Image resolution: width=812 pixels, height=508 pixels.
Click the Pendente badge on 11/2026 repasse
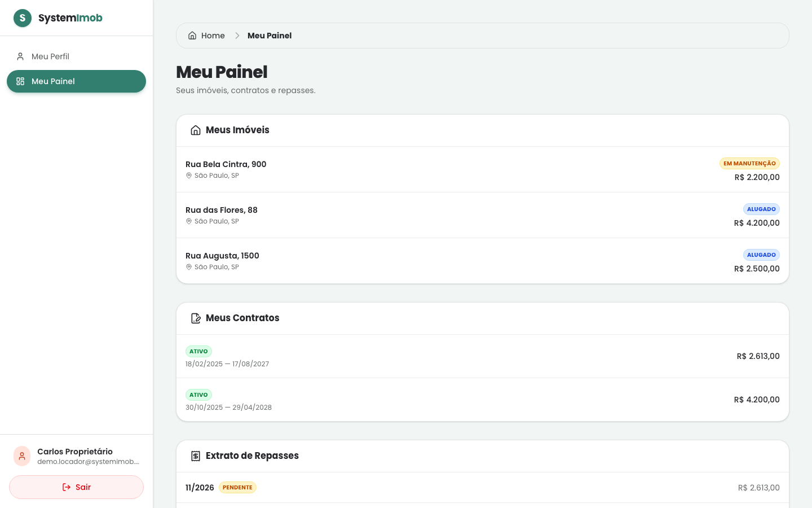tap(237, 487)
